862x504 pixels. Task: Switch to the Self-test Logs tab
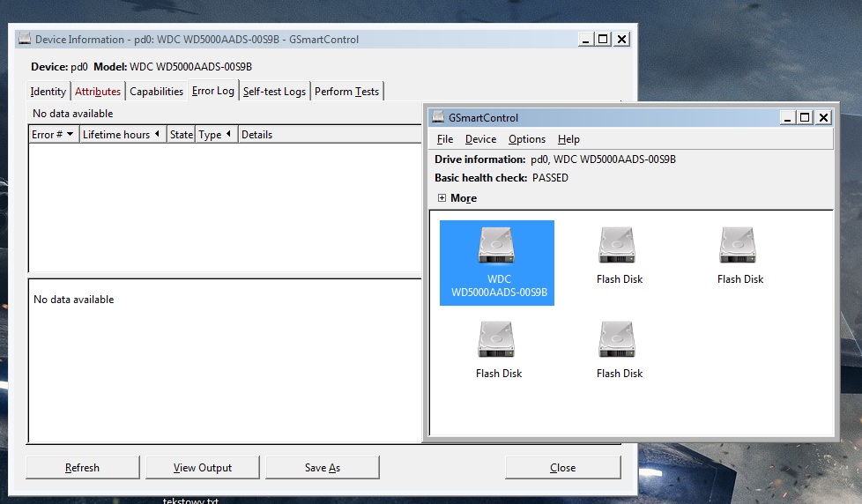[274, 92]
